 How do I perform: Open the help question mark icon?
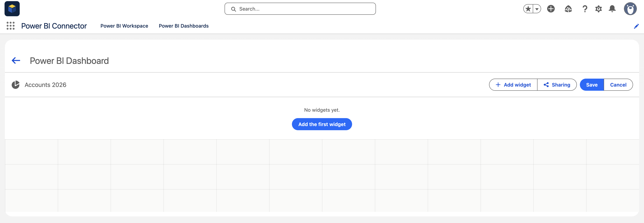[x=585, y=9]
